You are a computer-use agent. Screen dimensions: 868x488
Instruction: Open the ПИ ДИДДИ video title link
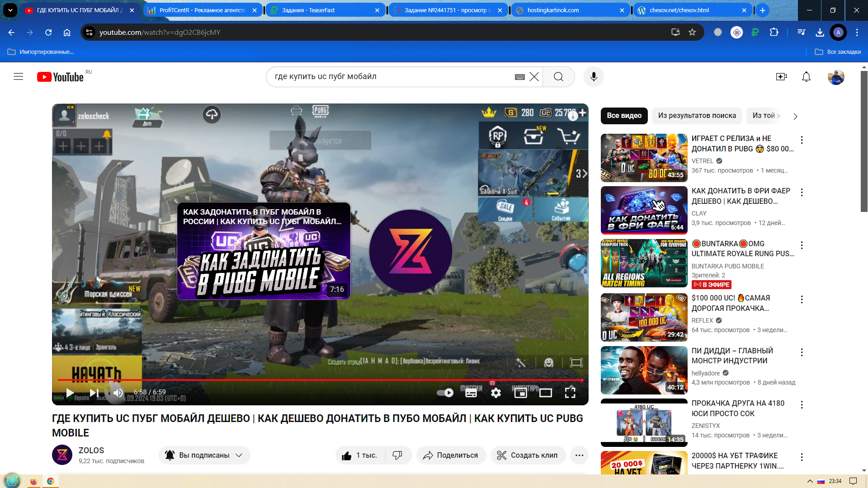coord(732,356)
